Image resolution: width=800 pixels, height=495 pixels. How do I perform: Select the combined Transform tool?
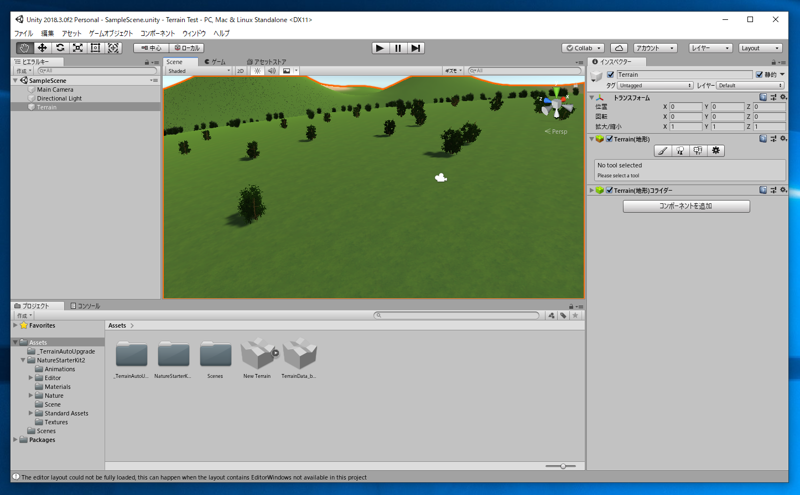(113, 48)
